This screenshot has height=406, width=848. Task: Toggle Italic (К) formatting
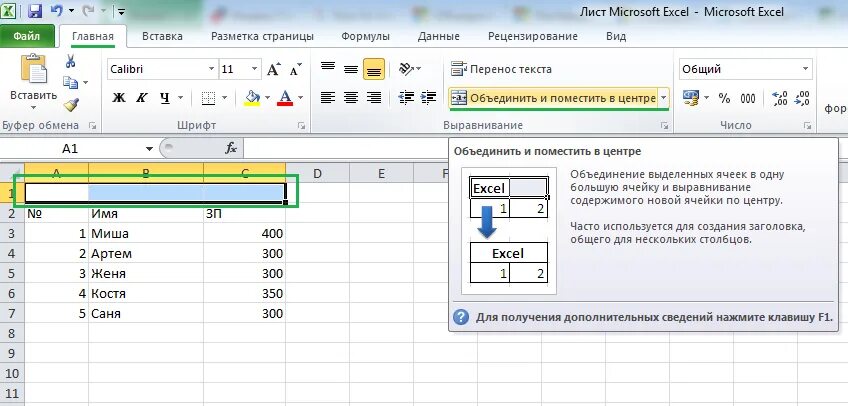point(142,98)
